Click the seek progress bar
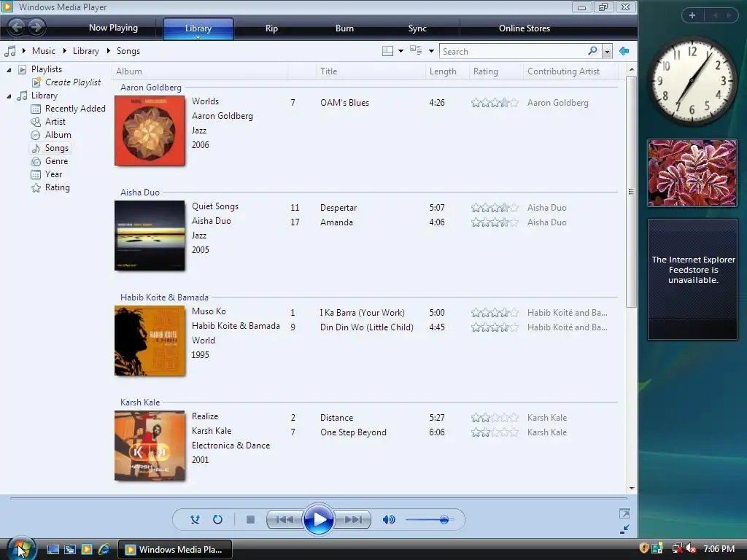The height and width of the screenshot is (560, 747). point(318,498)
